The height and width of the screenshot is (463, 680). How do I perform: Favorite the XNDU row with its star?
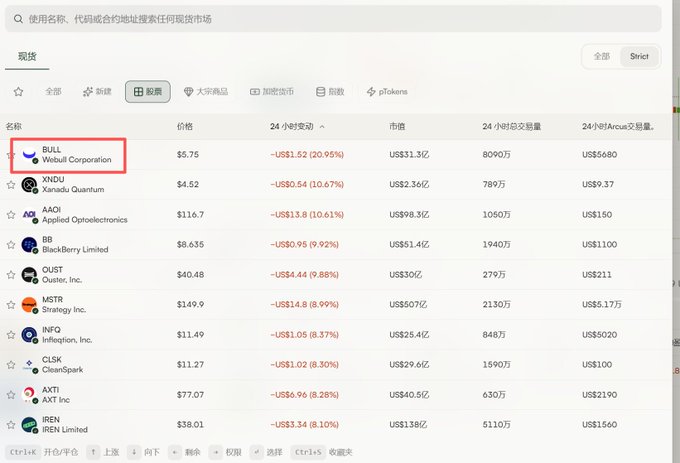point(11,185)
